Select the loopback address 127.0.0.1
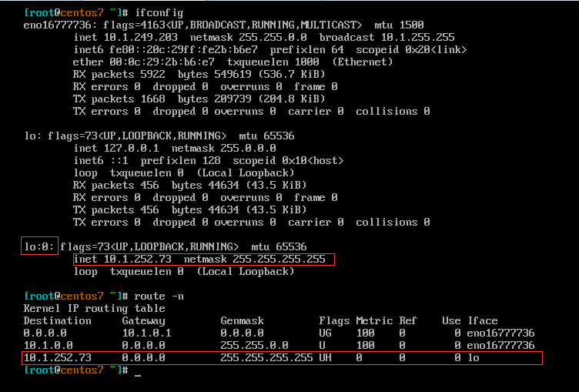579x392 pixels. (x=131, y=148)
